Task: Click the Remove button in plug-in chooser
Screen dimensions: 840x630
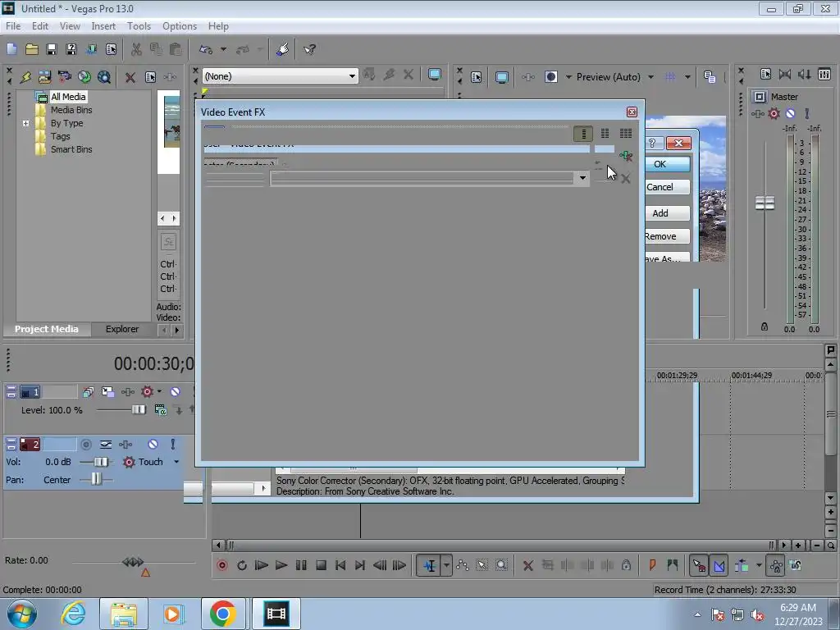Action: coord(668,236)
